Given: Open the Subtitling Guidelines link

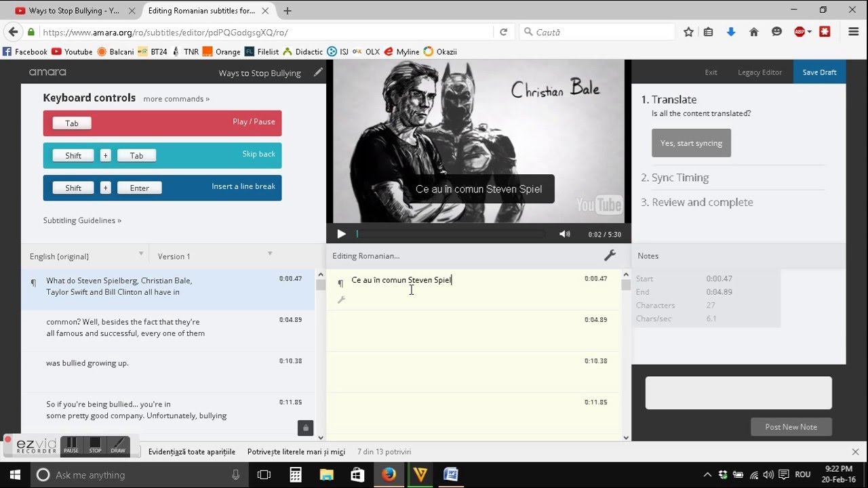Looking at the screenshot, I should point(82,220).
